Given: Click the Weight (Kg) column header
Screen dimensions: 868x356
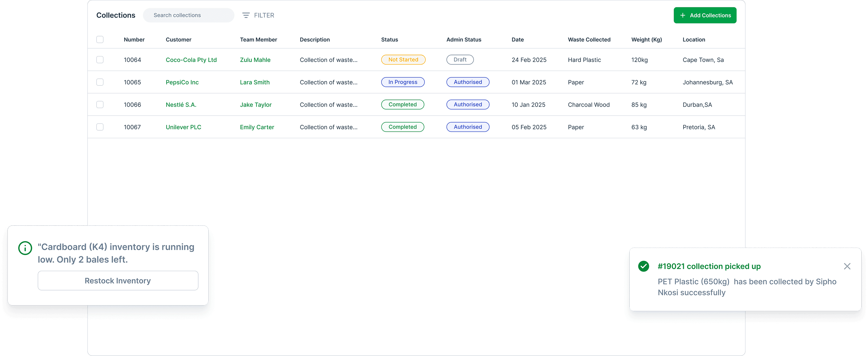Looking at the screenshot, I should [x=646, y=40].
